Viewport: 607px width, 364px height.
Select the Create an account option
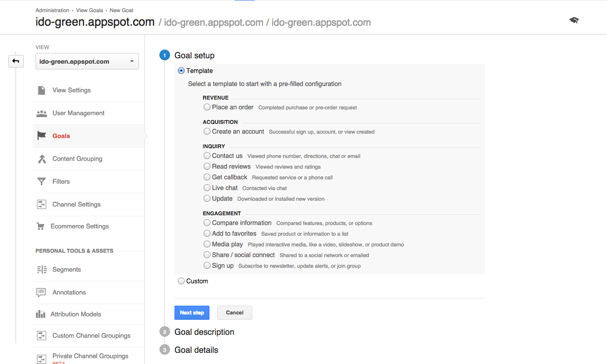(x=207, y=131)
